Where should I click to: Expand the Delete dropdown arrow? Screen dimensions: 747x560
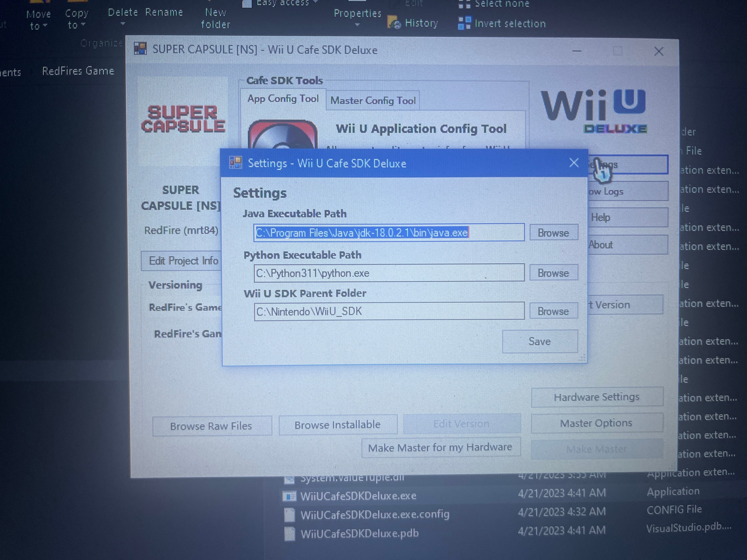(123, 24)
